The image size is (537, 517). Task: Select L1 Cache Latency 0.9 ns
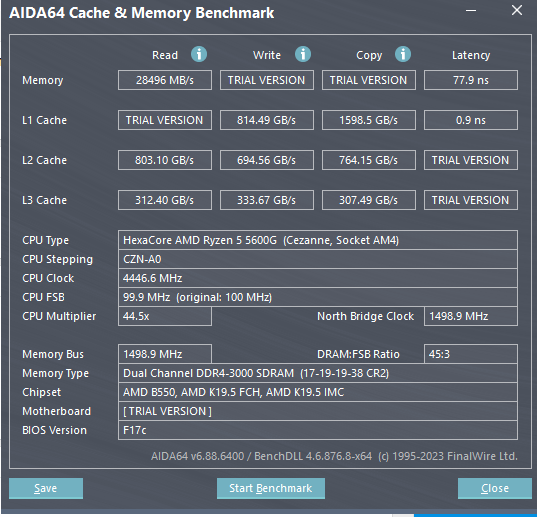coord(471,120)
